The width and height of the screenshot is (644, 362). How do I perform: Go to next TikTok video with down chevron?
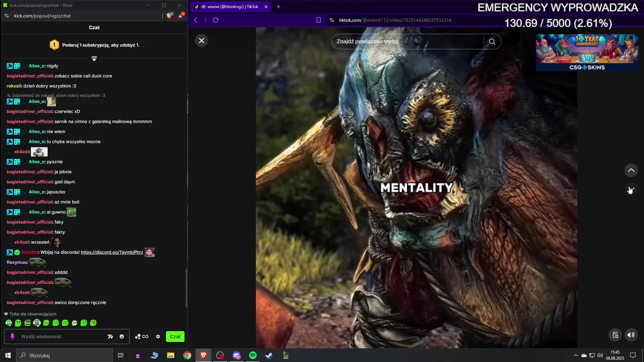pos(631,190)
